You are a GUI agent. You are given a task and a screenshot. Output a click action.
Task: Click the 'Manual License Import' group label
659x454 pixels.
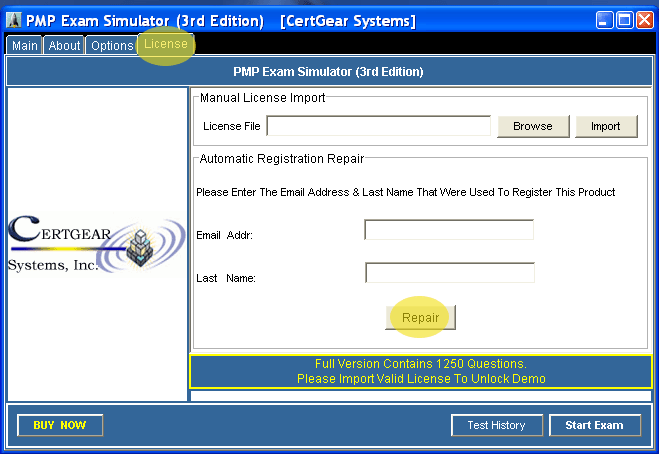tap(262, 98)
